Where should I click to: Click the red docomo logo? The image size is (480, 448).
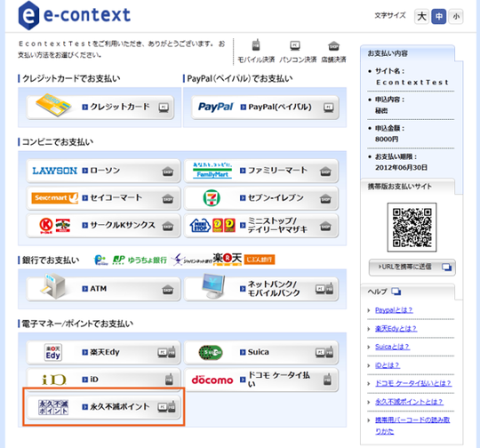point(212,380)
